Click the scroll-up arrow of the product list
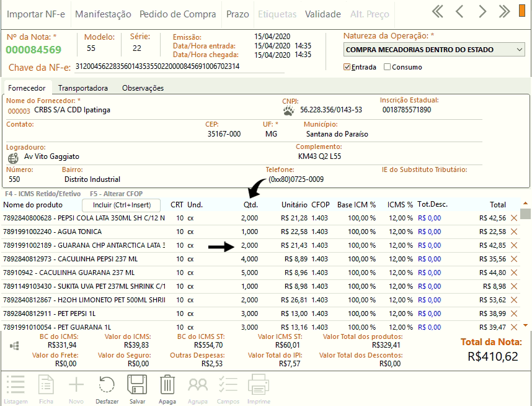This screenshot has height=406, width=532. [x=526, y=203]
